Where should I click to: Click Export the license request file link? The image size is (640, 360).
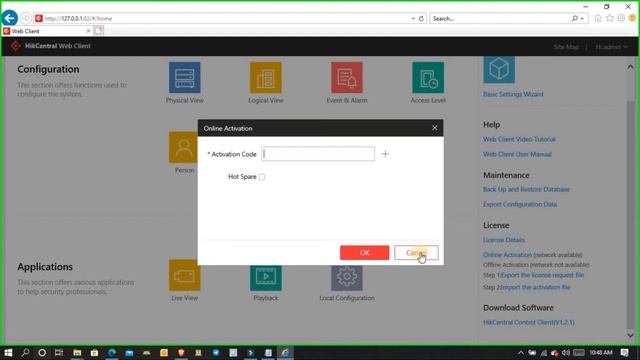click(542, 275)
